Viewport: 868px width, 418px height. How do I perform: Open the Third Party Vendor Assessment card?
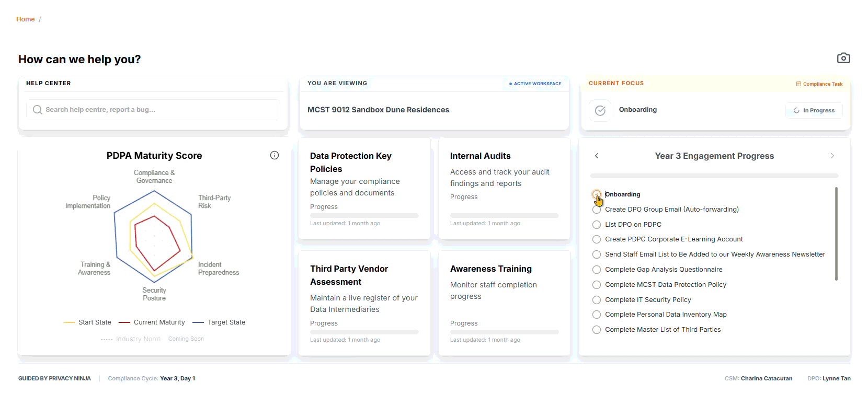click(x=364, y=303)
